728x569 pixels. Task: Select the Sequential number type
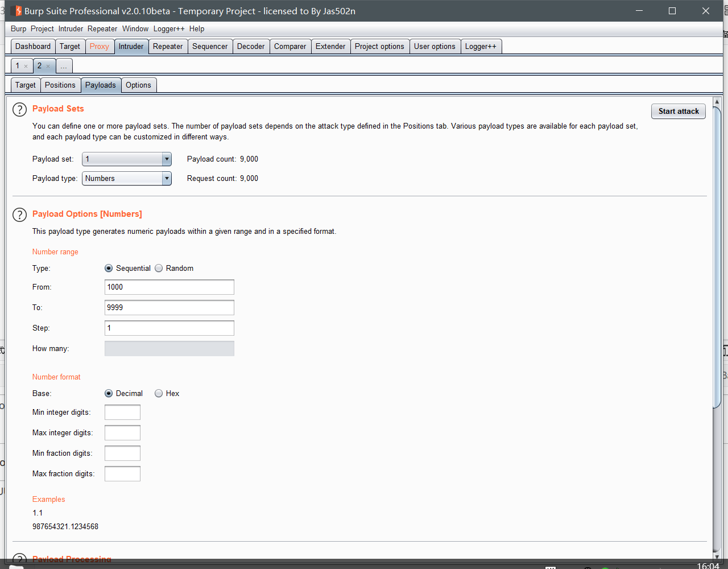[109, 268]
